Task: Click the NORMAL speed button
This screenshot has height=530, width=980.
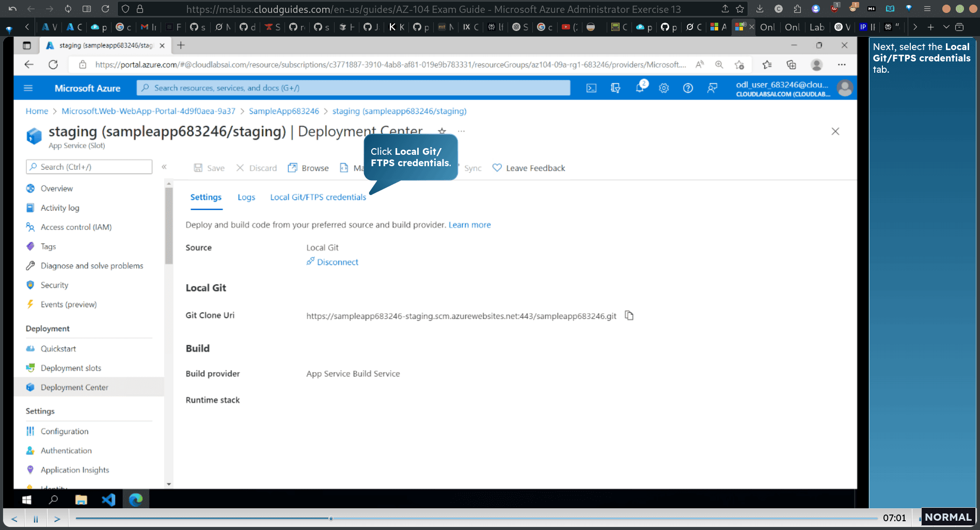Action: point(948,517)
